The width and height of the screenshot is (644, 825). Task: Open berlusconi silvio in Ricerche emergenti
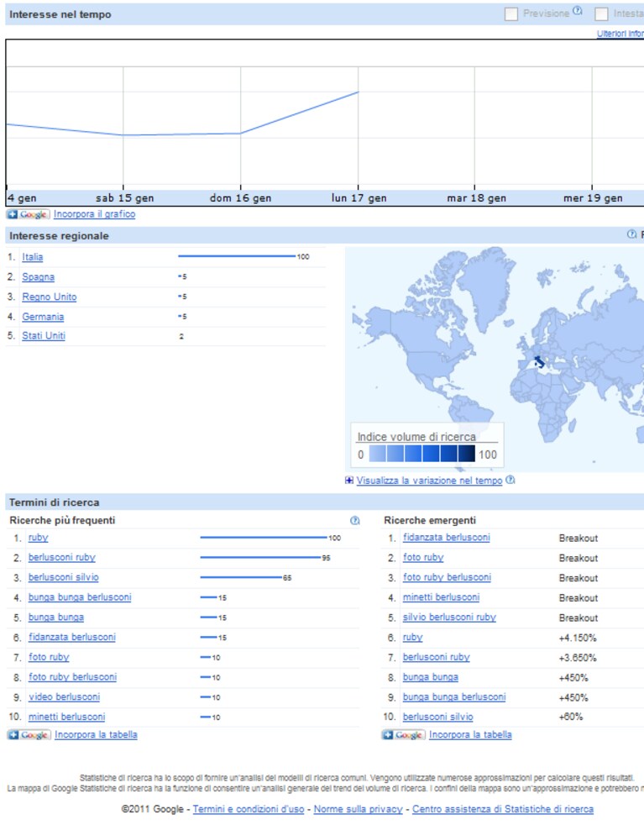click(438, 717)
